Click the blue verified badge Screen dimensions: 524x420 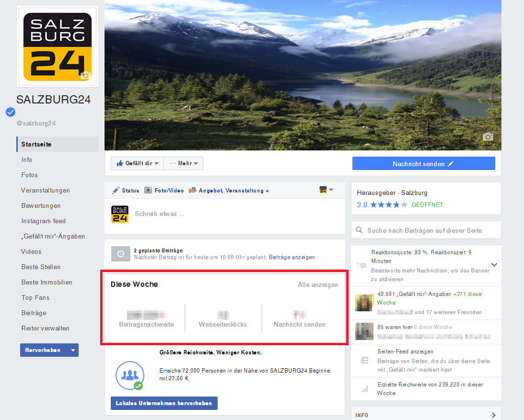tap(11, 112)
